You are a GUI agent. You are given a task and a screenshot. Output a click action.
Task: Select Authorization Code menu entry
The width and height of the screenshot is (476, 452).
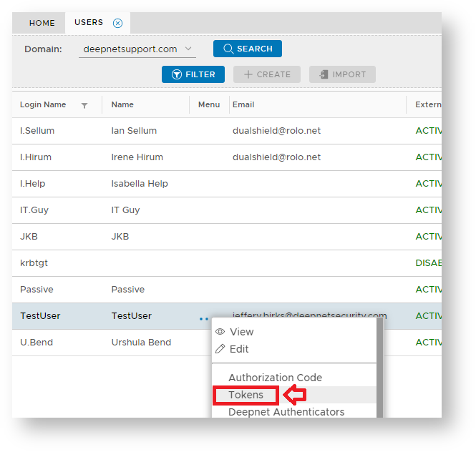coord(275,378)
